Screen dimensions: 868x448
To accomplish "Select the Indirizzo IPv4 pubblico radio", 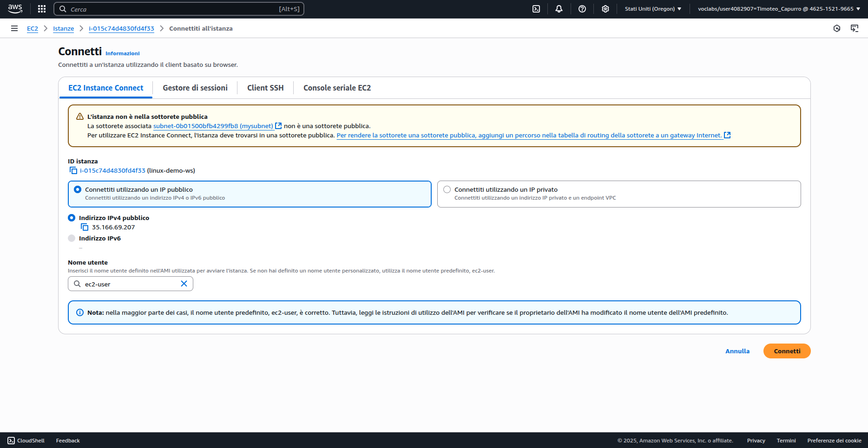I will [72, 218].
